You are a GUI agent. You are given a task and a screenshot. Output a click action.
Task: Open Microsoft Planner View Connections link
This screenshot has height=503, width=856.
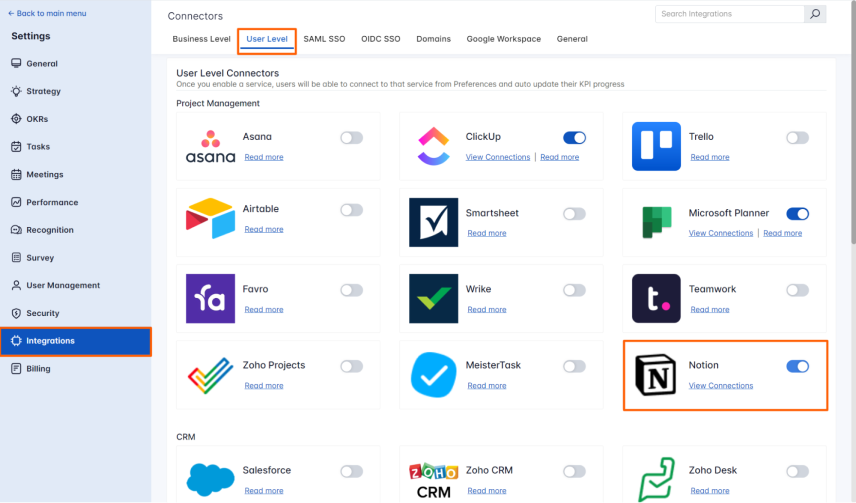pyautogui.click(x=721, y=233)
